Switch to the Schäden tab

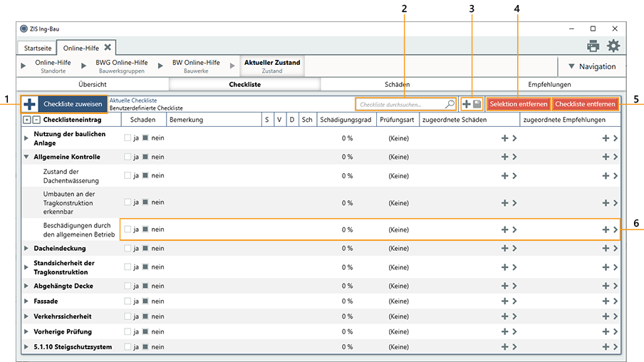397,84
